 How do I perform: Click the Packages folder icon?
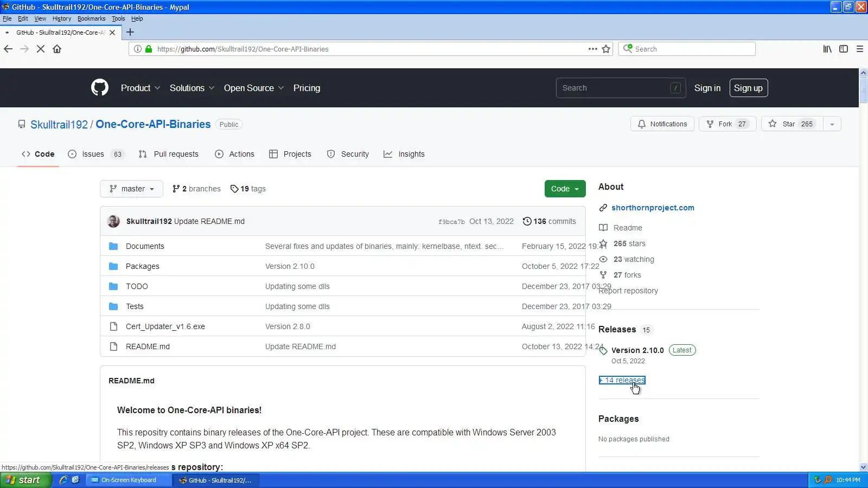coord(113,266)
